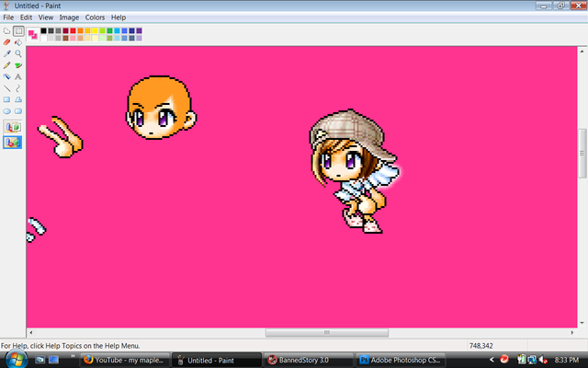
Task: Open the View menu
Action: [46, 17]
